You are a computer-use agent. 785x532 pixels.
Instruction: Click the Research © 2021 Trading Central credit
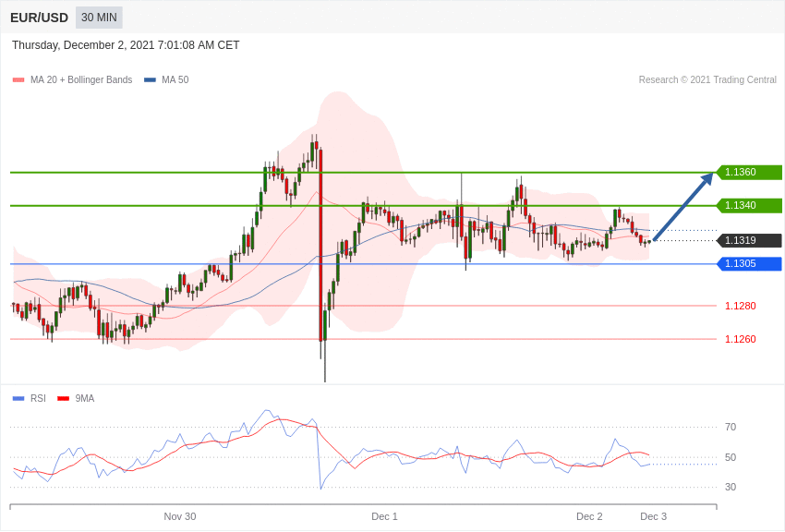click(x=707, y=80)
